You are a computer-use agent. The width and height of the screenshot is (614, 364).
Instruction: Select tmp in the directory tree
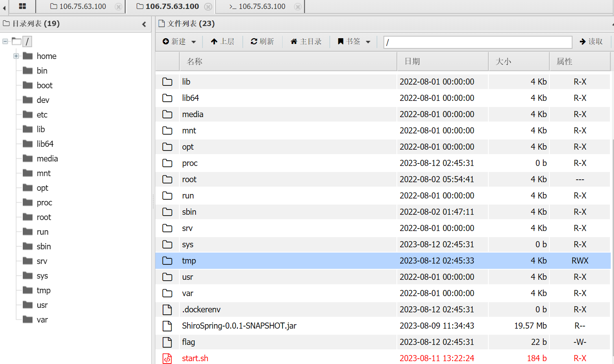point(44,290)
